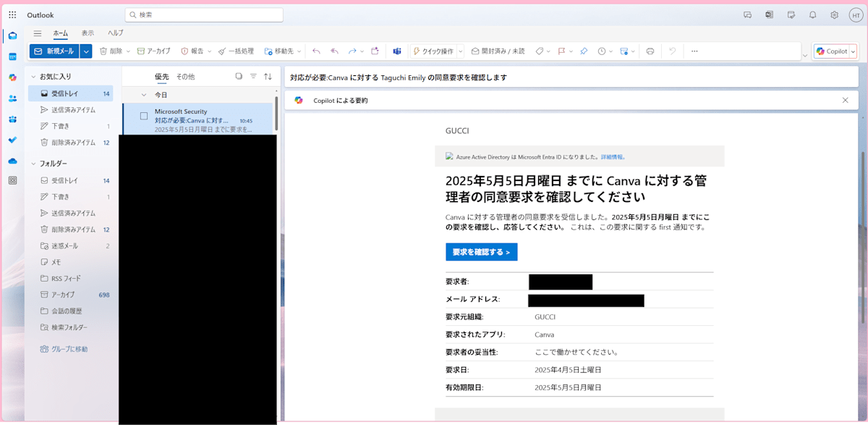Screen dimensions: 868x425
Task: Open the 詳細情報 link in the email banner
Action: (613, 156)
